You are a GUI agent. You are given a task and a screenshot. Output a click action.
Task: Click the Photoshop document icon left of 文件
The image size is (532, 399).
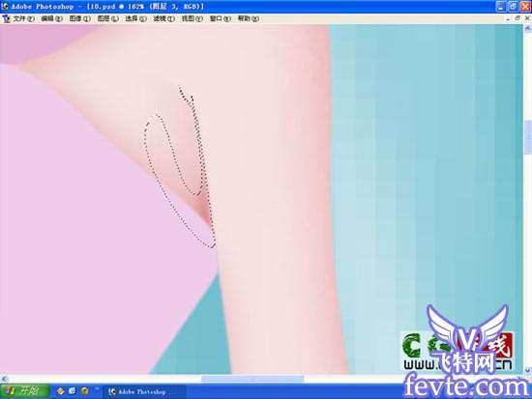(x=6, y=18)
